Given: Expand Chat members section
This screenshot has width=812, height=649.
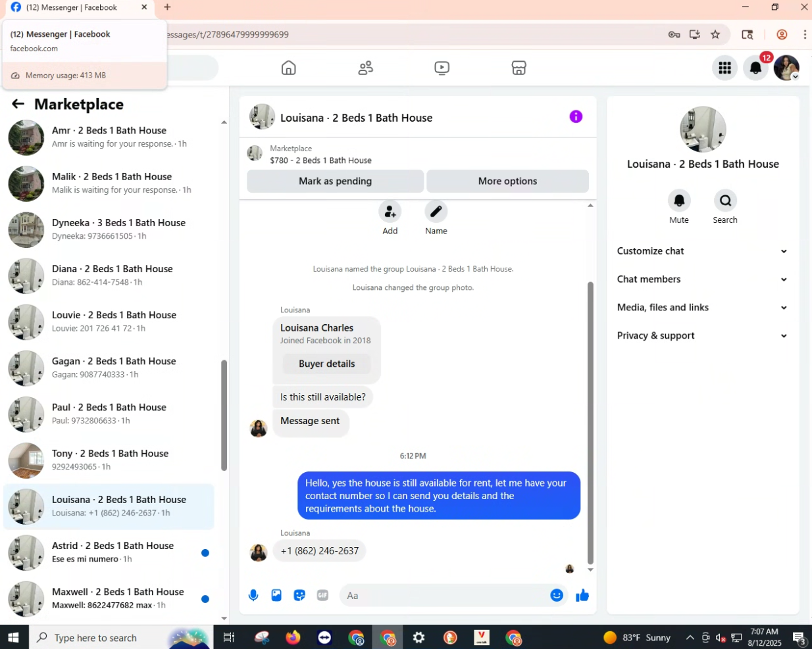Looking at the screenshot, I should click(x=702, y=279).
